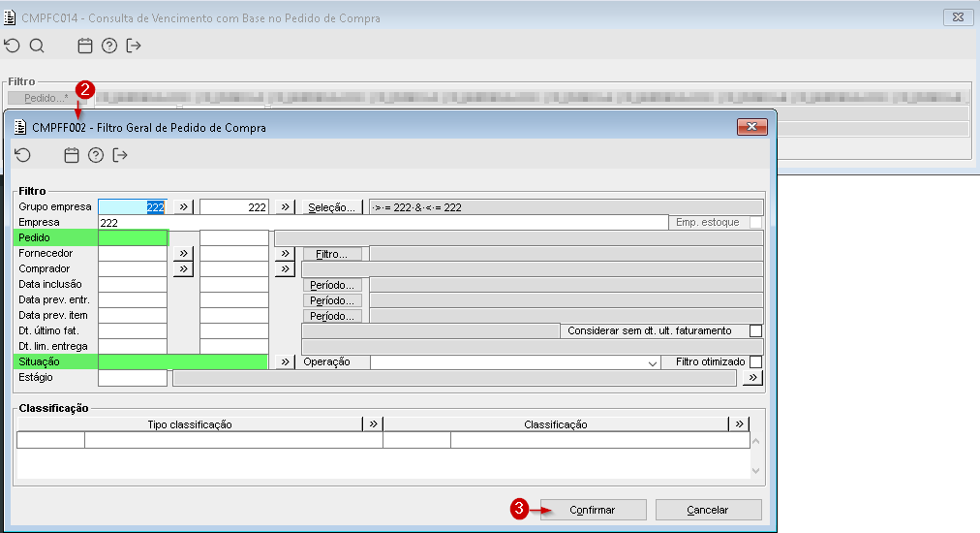The image size is (980, 533).
Task: Click Período... button for Data inclusão
Action: 332,285
